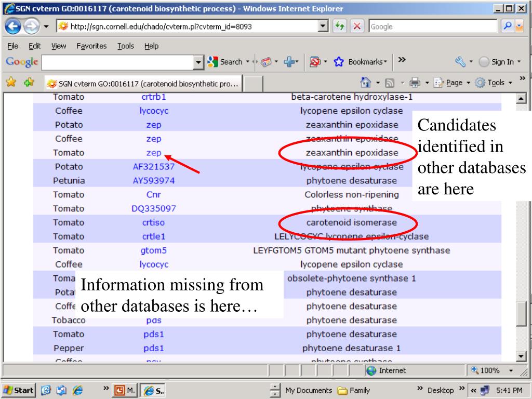The image size is (532, 399).
Task: Open the Favorites menu
Action: (x=91, y=46)
